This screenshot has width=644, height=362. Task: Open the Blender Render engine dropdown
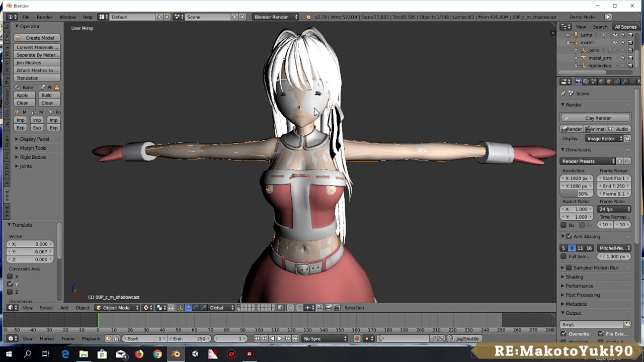276,17
